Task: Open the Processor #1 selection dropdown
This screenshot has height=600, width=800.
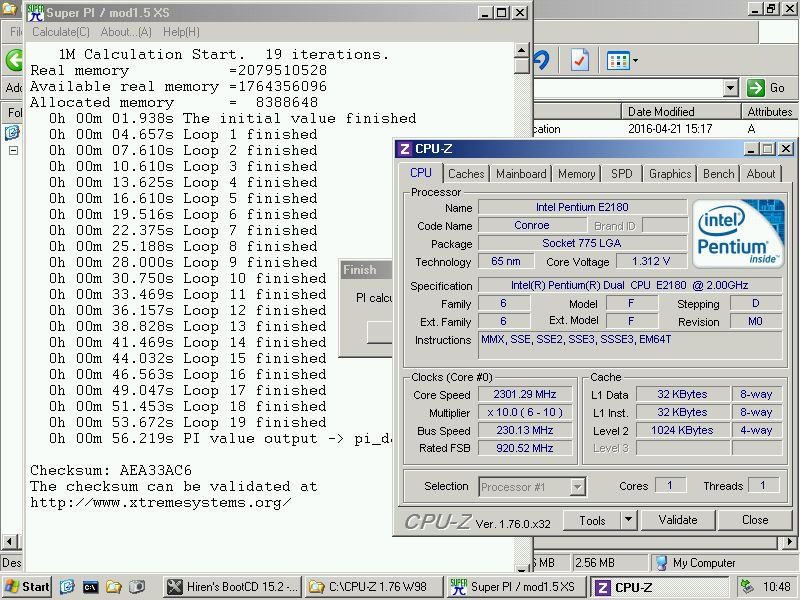Action: (x=577, y=487)
